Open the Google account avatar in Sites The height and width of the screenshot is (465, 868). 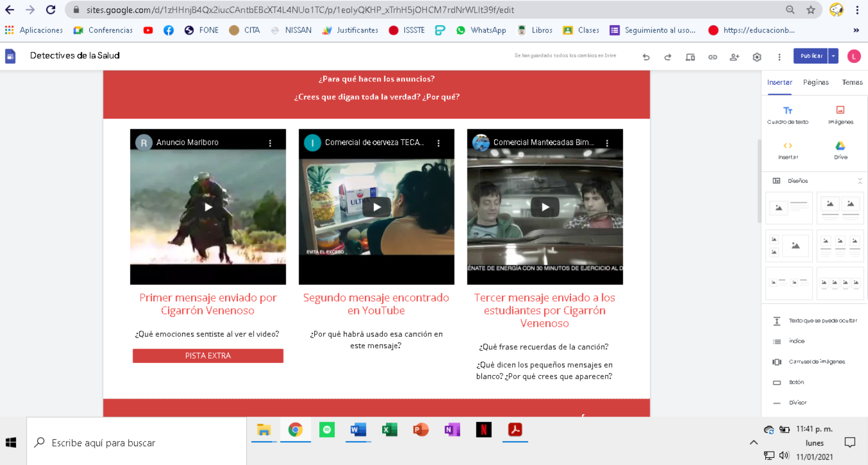pos(854,56)
